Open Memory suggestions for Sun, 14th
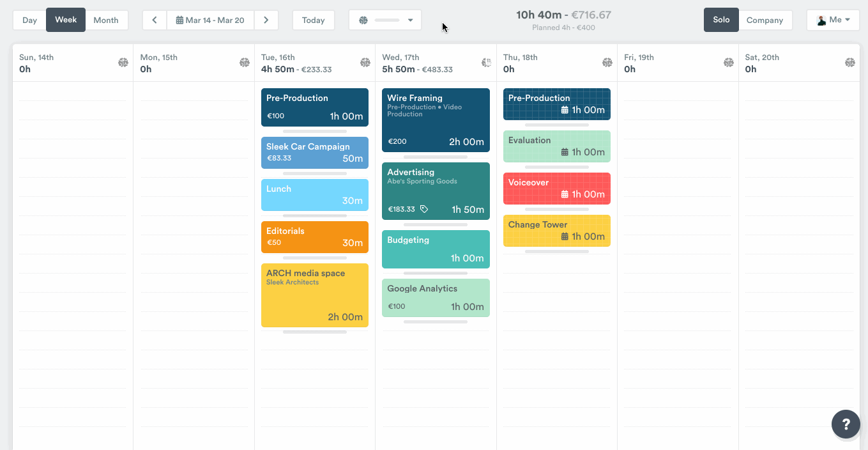 123,63
